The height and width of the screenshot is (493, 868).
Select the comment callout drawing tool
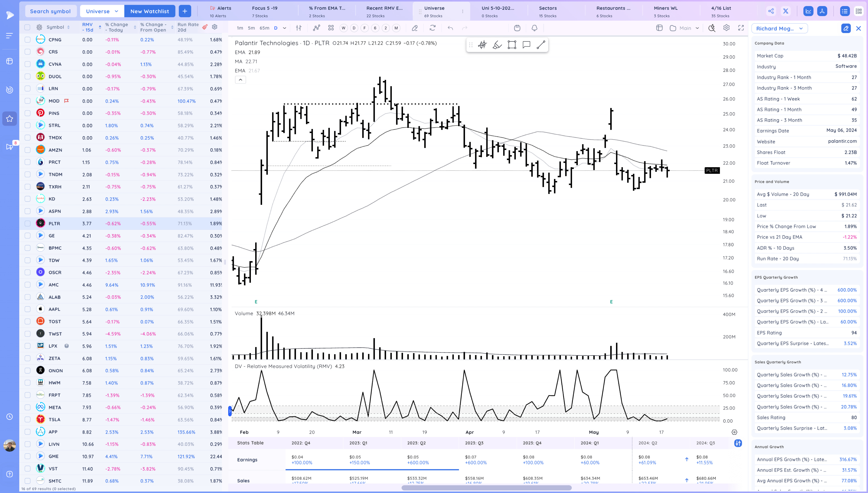click(x=526, y=45)
